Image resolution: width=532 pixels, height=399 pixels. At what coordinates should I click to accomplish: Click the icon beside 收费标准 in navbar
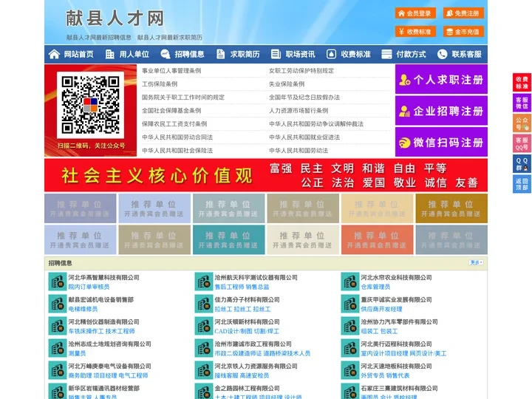pyautogui.click(x=331, y=54)
